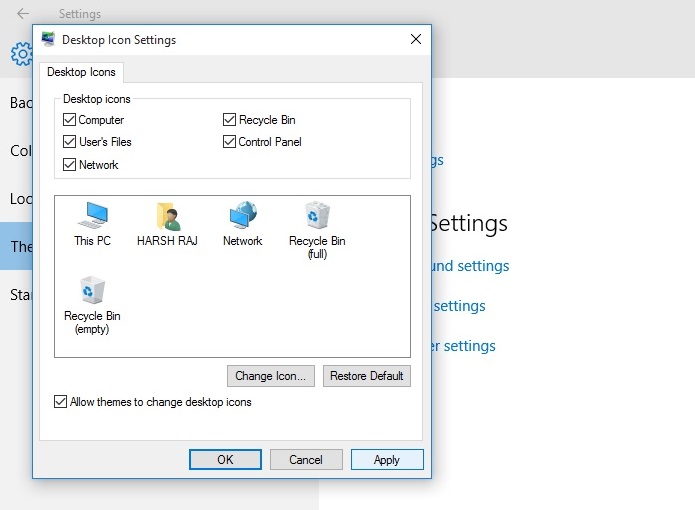Click the Apply button
The width and height of the screenshot is (695, 510).
pyautogui.click(x=387, y=460)
